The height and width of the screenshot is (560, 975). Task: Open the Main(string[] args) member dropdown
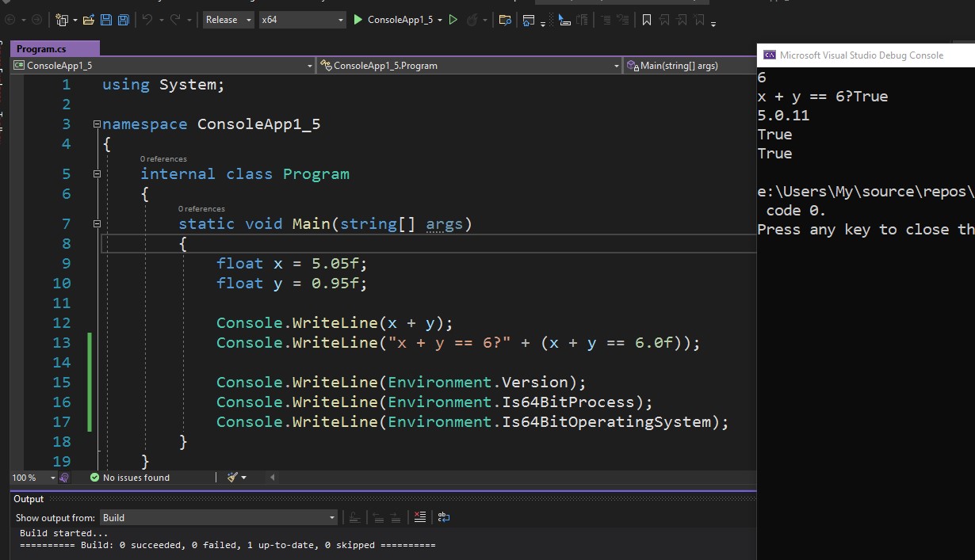coord(689,66)
